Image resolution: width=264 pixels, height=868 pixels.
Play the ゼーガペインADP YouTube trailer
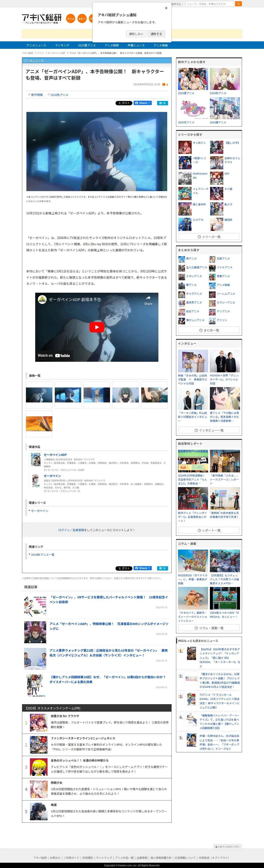[97, 327]
